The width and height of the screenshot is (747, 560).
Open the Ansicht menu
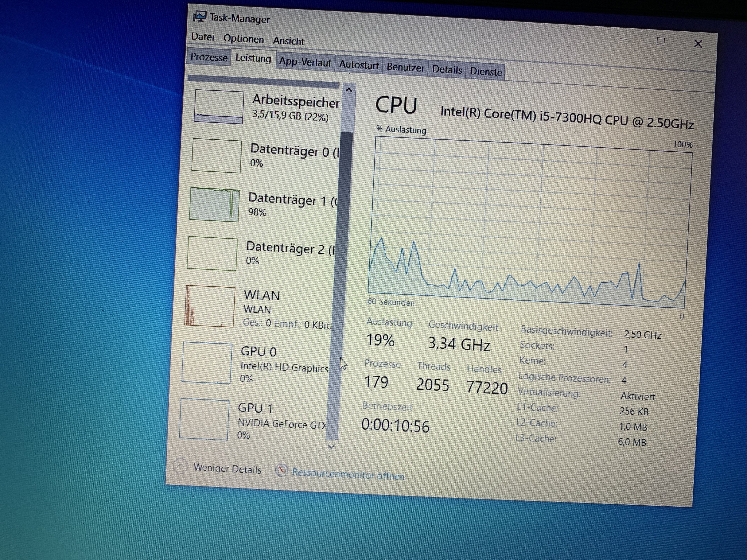[288, 41]
